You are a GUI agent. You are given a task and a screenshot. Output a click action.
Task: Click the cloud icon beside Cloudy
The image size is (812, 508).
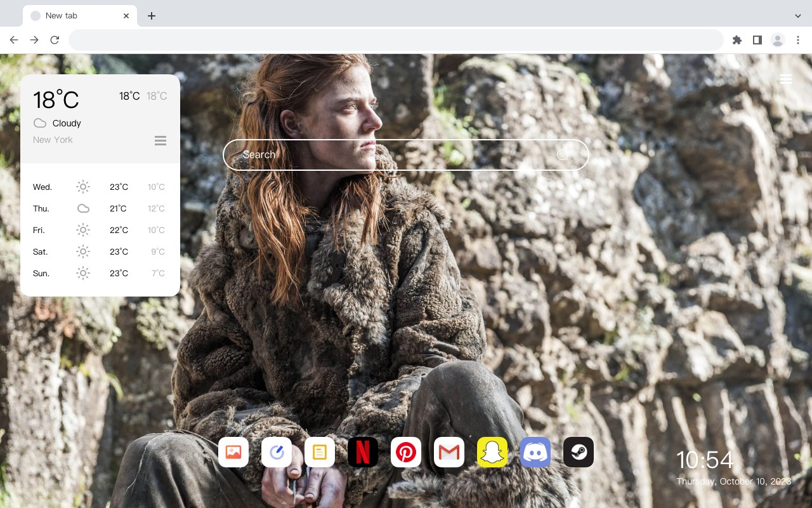coord(40,123)
